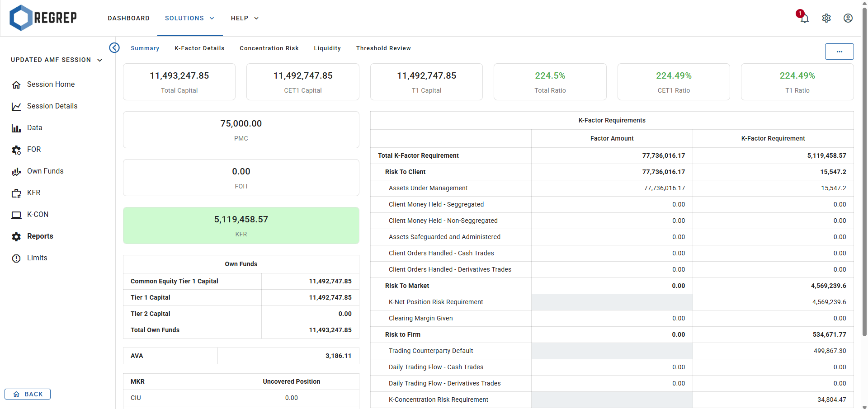
Task: Open notifications via the bell icon
Action: click(804, 18)
